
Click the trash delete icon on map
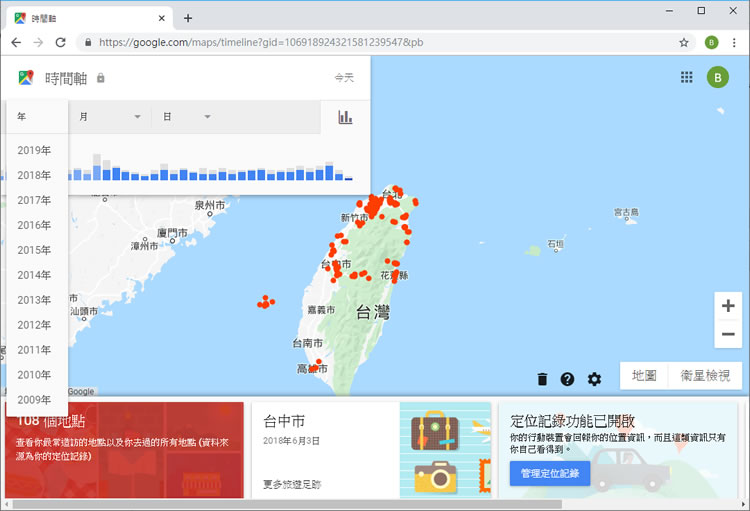pyautogui.click(x=542, y=379)
